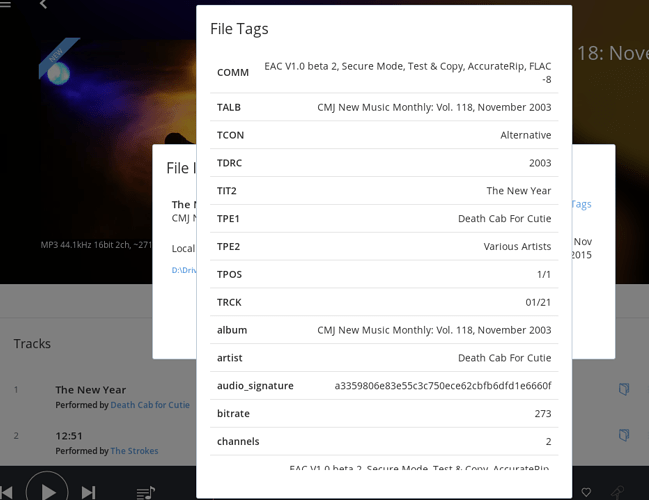Select The New Year track title
The height and width of the screenshot is (500, 649).
click(91, 390)
